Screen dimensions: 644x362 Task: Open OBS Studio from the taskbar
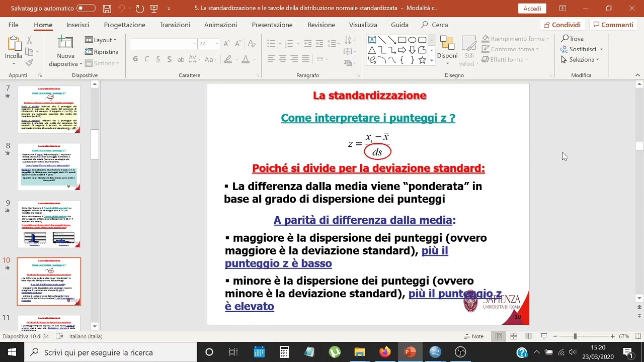coord(460,352)
